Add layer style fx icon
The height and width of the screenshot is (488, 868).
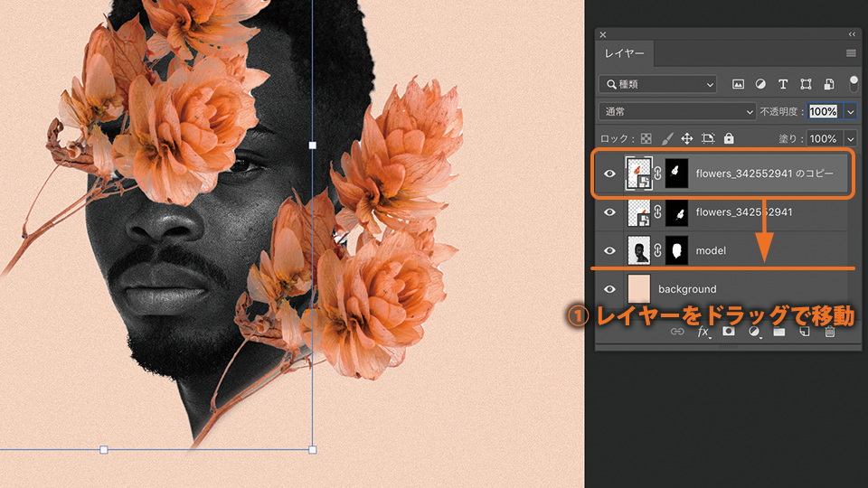(703, 332)
